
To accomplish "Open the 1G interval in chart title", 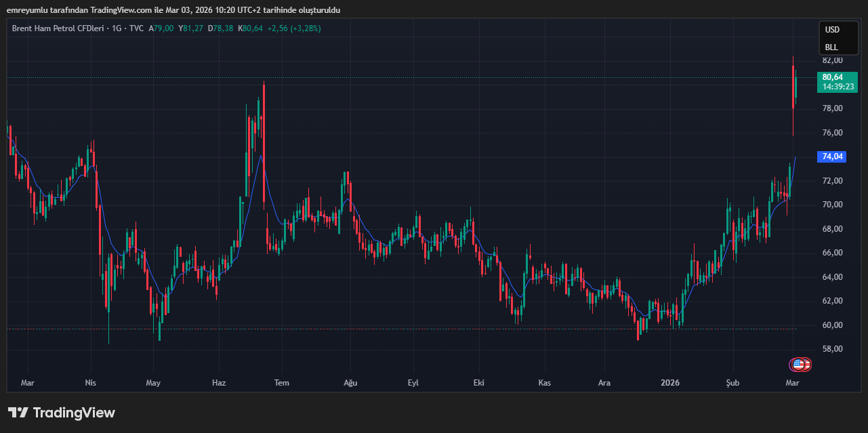I will (x=117, y=28).
